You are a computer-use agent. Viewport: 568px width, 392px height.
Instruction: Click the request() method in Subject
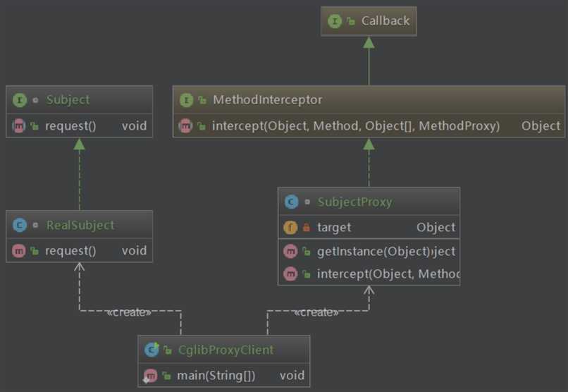click(70, 126)
